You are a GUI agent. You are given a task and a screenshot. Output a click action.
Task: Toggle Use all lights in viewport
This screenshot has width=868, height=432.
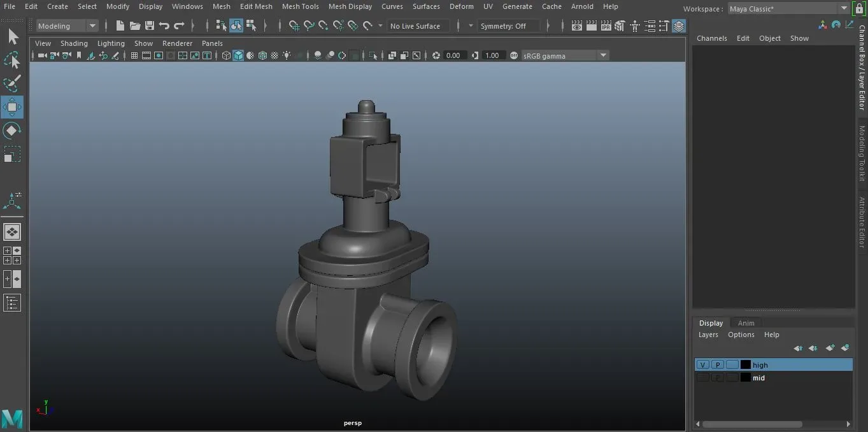[x=287, y=55]
